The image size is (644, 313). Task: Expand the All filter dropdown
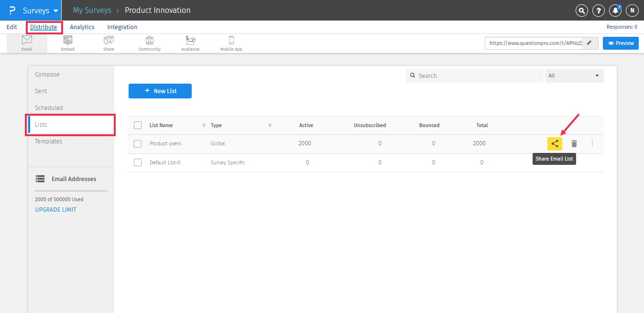(574, 76)
